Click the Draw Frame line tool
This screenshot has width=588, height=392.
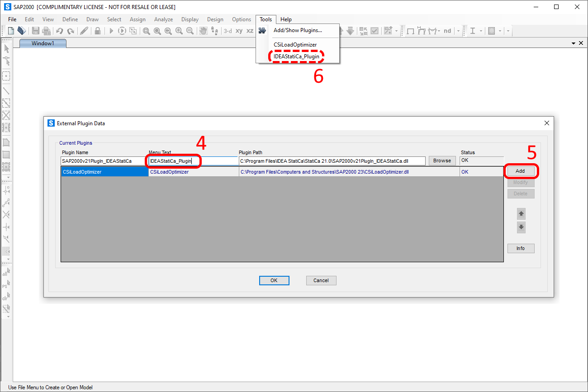point(6,90)
